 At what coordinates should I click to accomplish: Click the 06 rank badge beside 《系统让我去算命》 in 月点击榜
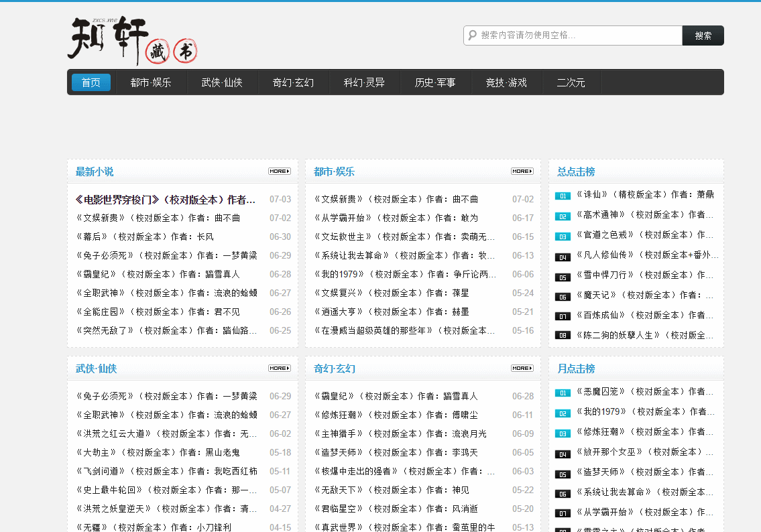coord(563,494)
